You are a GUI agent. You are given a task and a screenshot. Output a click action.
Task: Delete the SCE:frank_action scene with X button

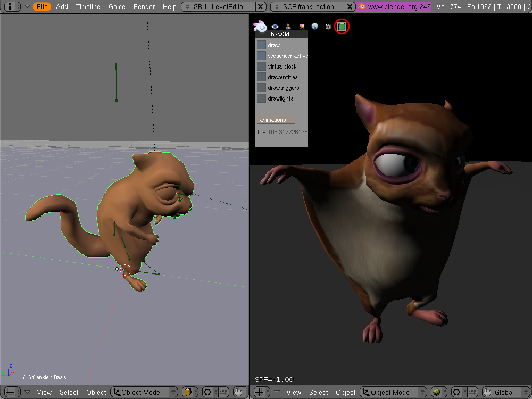click(x=350, y=6)
